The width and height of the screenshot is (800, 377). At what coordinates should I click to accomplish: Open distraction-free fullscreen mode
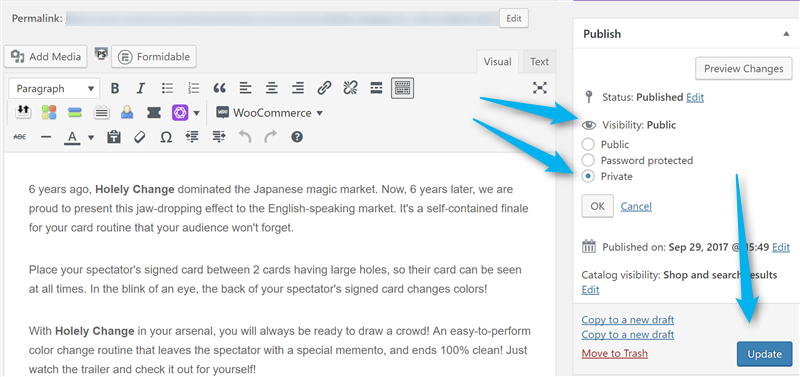[x=539, y=88]
